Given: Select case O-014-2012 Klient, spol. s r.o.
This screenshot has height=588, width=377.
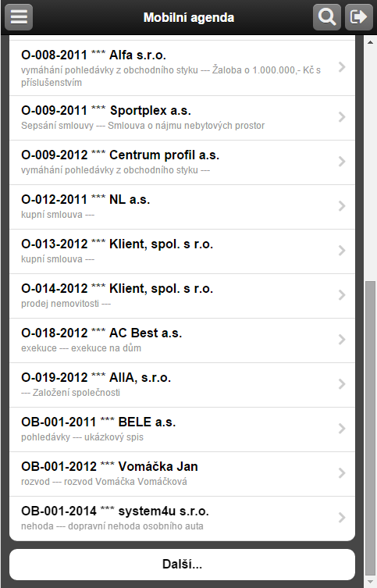Looking at the screenshot, I should [x=182, y=296].
